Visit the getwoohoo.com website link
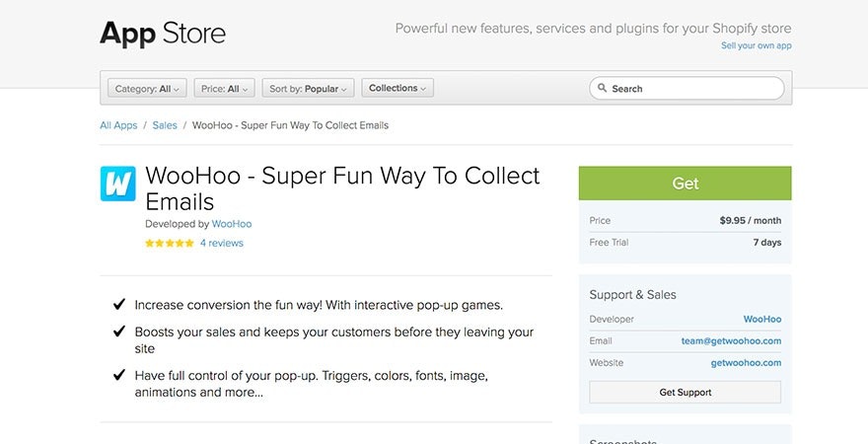This screenshot has height=444, width=868. pyautogui.click(x=746, y=363)
